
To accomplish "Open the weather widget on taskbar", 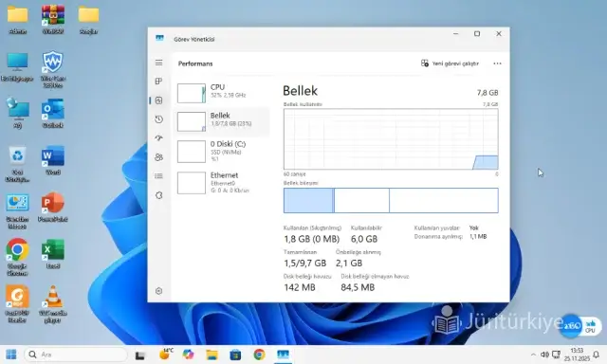I will pos(165,355).
